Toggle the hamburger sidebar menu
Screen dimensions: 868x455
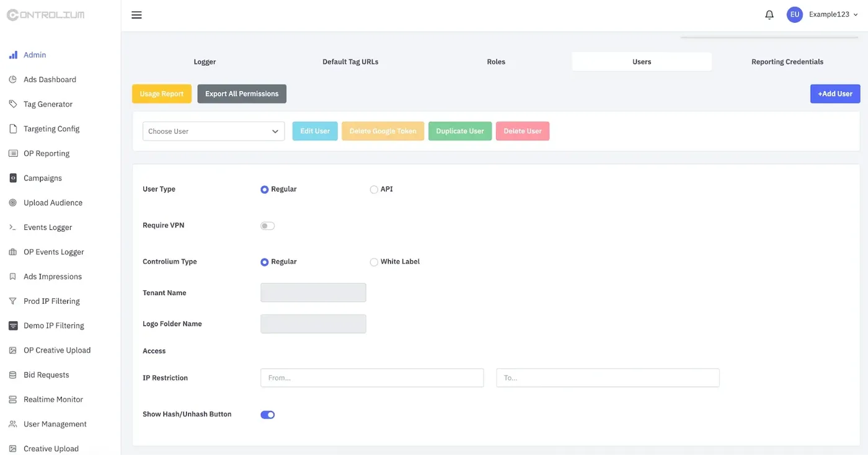pyautogui.click(x=137, y=15)
